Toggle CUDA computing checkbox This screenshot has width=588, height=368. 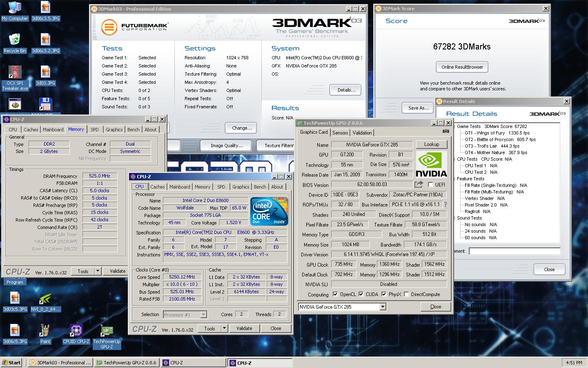click(x=361, y=294)
